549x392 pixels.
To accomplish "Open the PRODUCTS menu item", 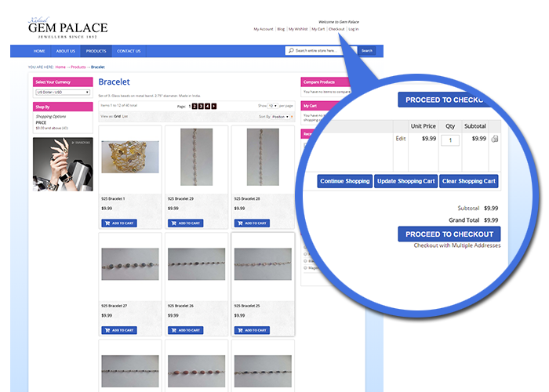I will click(x=96, y=51).
